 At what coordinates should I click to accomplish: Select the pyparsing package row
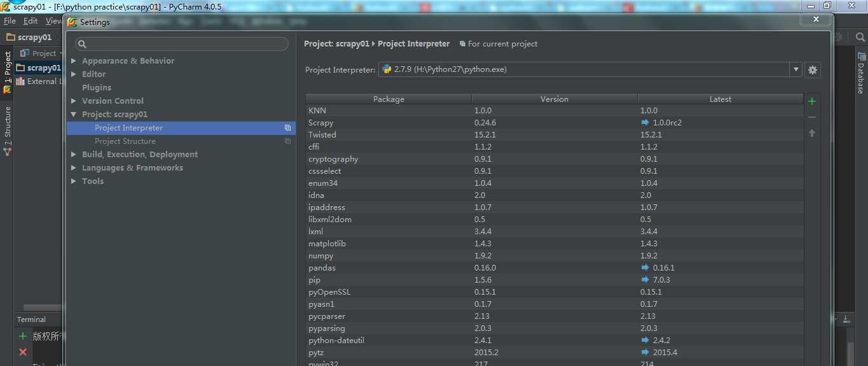point(555,328)
